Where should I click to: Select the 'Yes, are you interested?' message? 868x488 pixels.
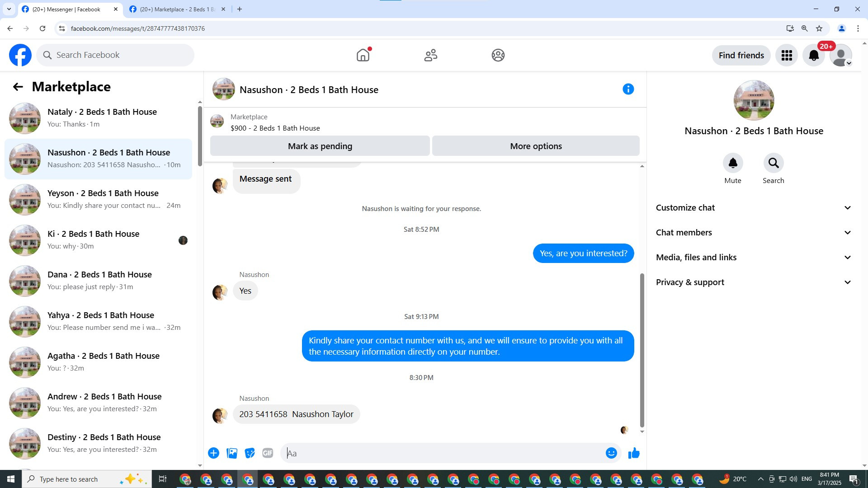[x=583, y=253]
